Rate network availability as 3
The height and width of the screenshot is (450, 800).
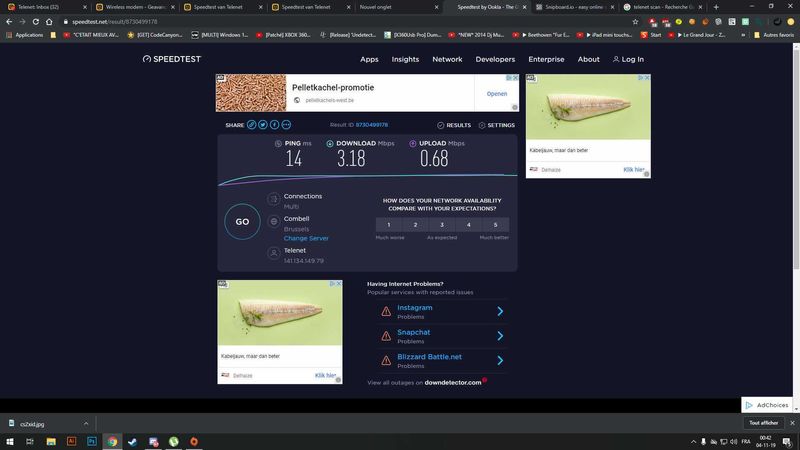(442, 225)
